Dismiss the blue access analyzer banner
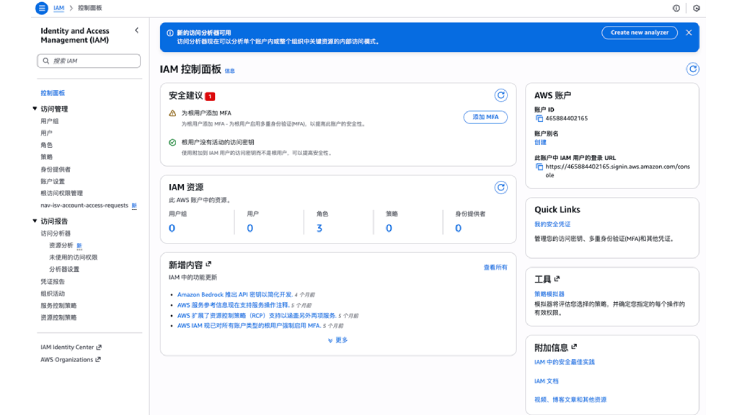 (x=688, y=33)
